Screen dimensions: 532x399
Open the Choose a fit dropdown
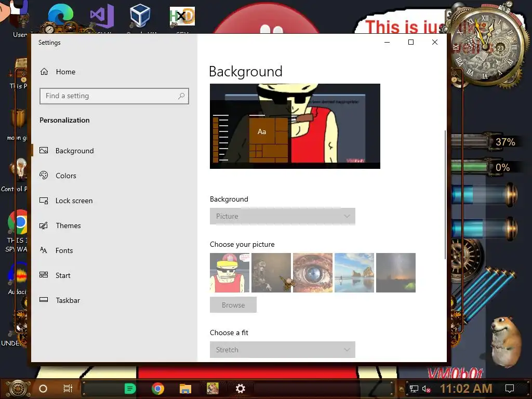click(282, 350)
